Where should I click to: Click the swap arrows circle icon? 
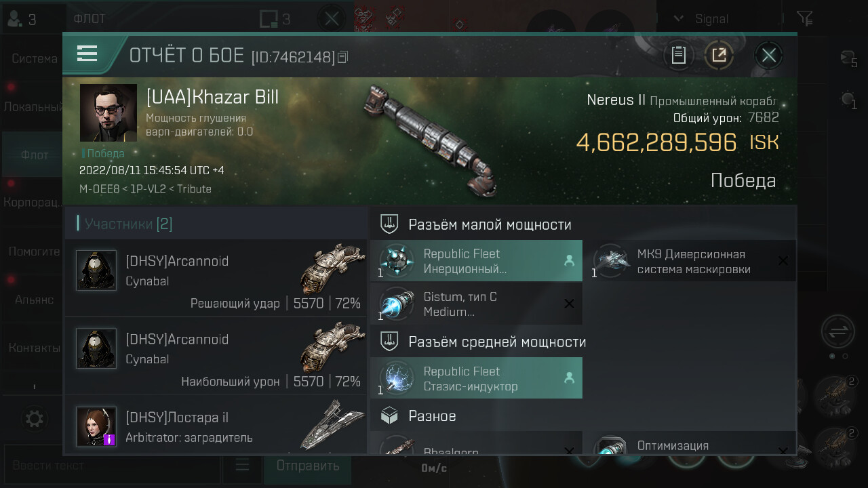coord(837,332)
